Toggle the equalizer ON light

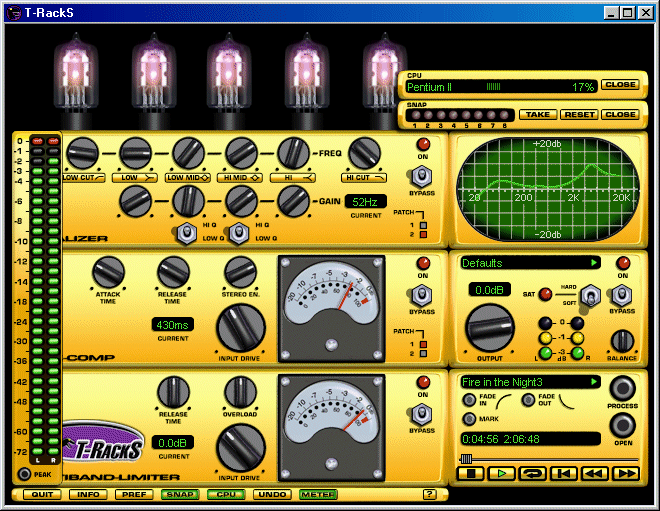pos(423,144)
